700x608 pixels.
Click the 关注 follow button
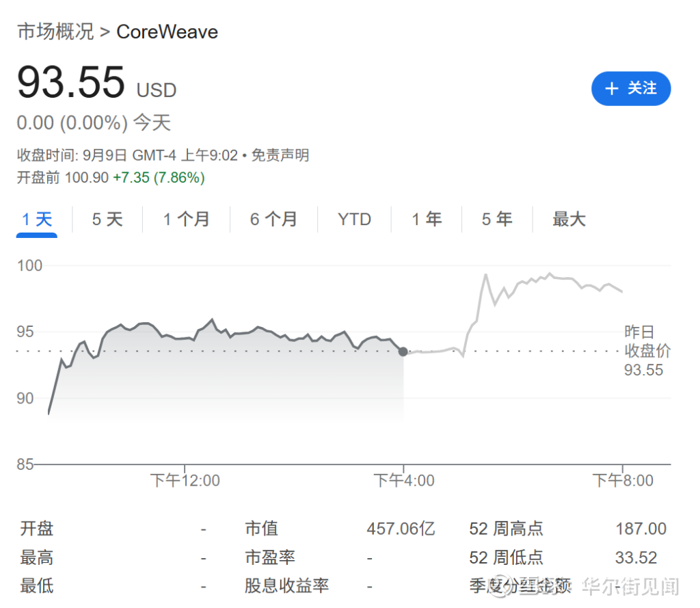point(630,88)
